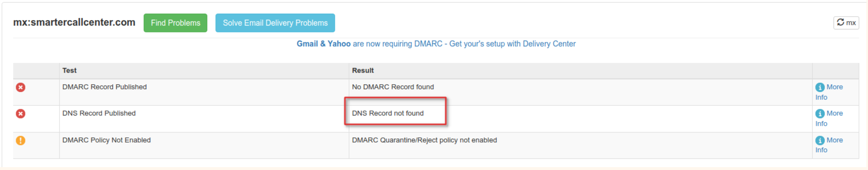Follow the Gmail & Yahoo DMARC announcement link

[x=436, y=44]
